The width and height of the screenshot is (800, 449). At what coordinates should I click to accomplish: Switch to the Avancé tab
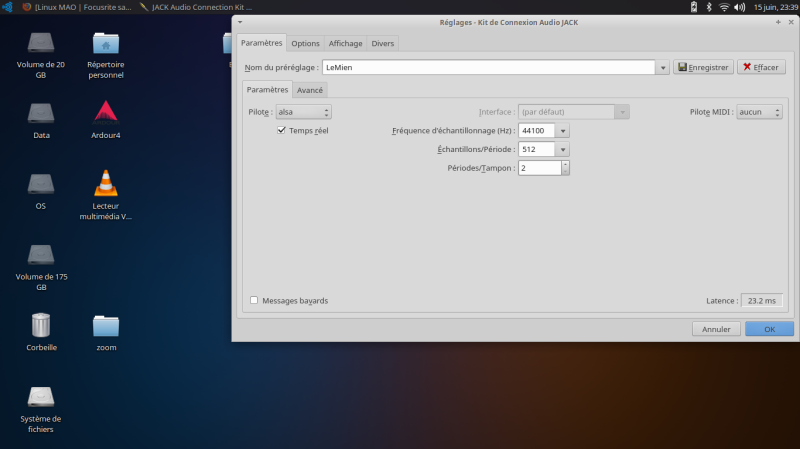click(310, 90)
